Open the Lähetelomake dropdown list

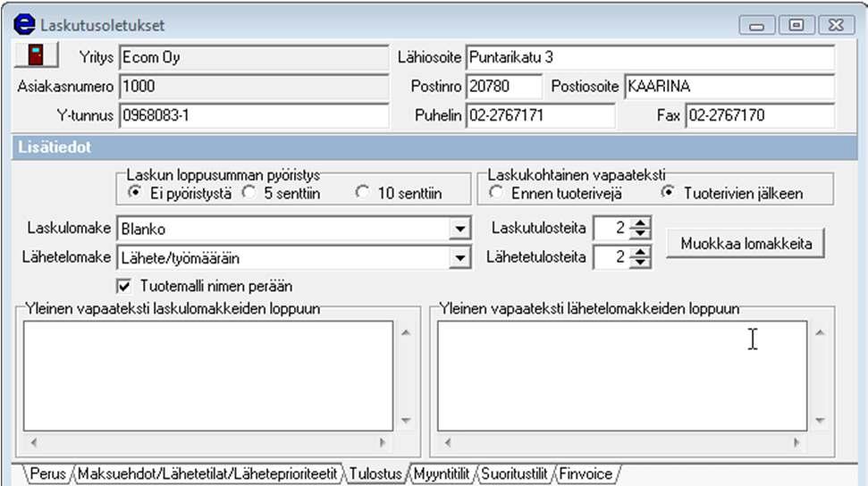pyautogui.click(x=459, y=258)
